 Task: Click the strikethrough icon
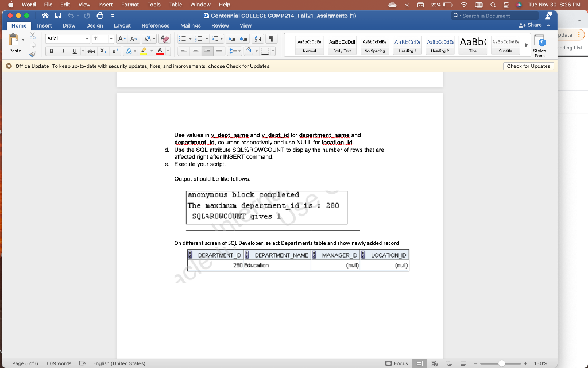pyautogui.click(x=91, y=51)
